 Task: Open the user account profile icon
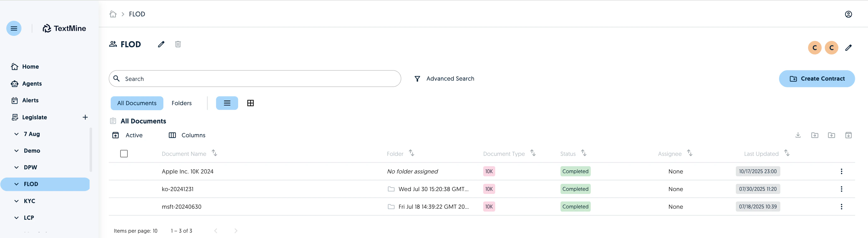point(848,14)
